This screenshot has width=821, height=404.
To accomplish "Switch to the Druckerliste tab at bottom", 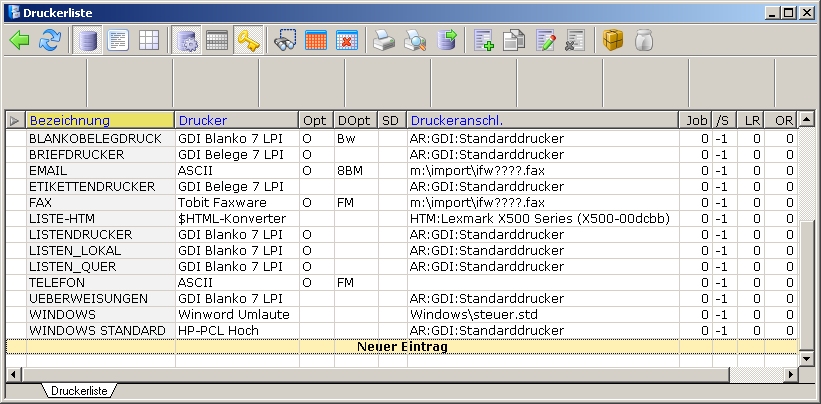I will [x=77, y=390].
